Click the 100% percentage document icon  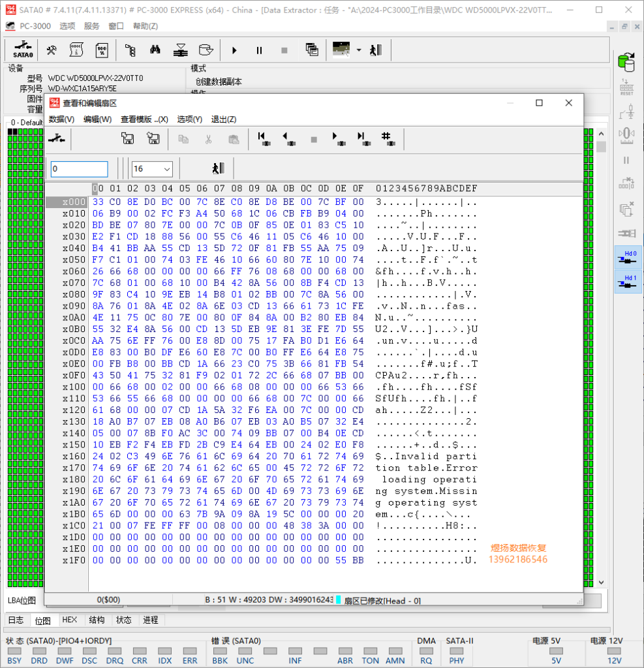(102, 50)
